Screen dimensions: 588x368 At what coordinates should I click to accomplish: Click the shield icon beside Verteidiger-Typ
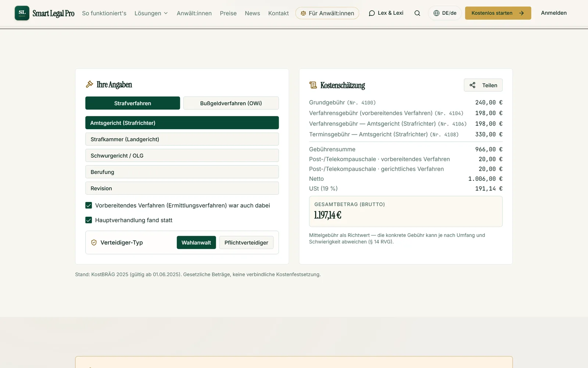[94, 243]
